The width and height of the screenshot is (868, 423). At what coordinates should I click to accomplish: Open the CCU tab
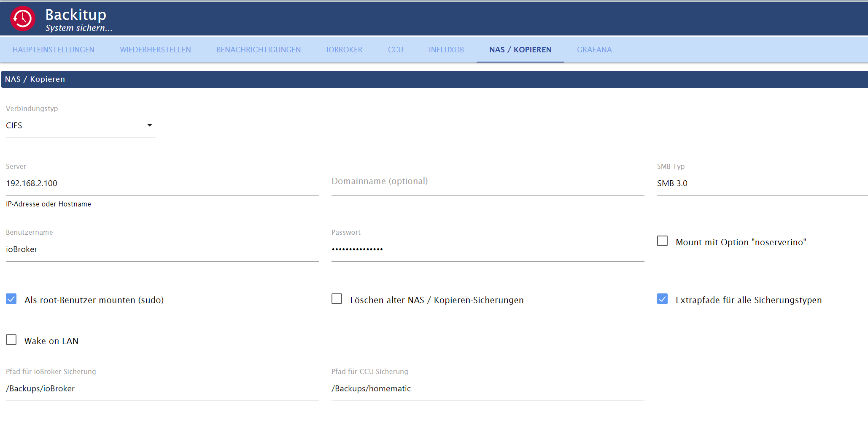pos(396,50)
